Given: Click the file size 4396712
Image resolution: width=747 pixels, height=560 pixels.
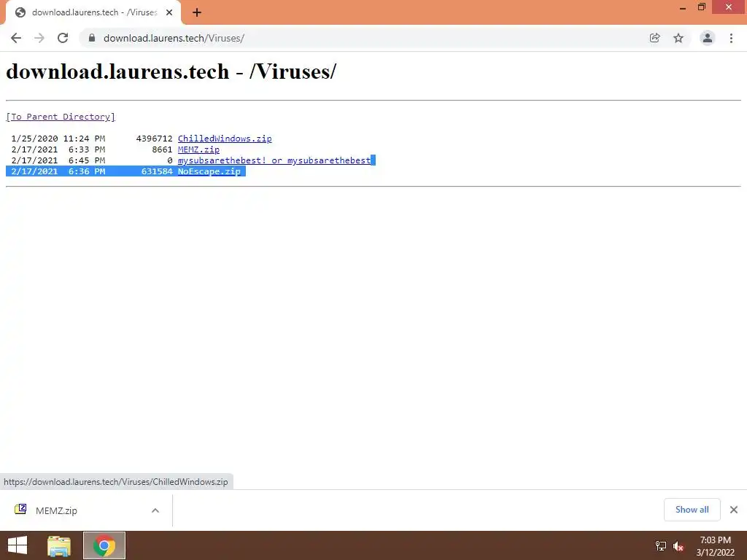Looking at the screenshot, I should [155, 139].
